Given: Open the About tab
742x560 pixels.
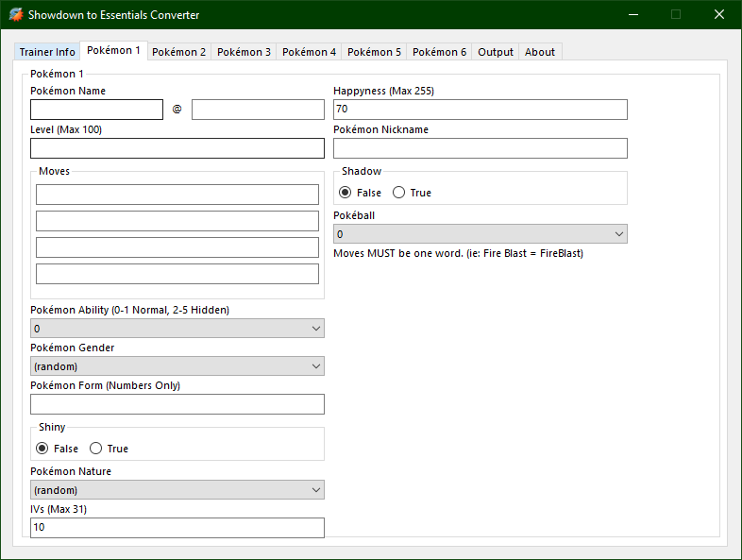Looking at the screenshot, I should [540, 52].
